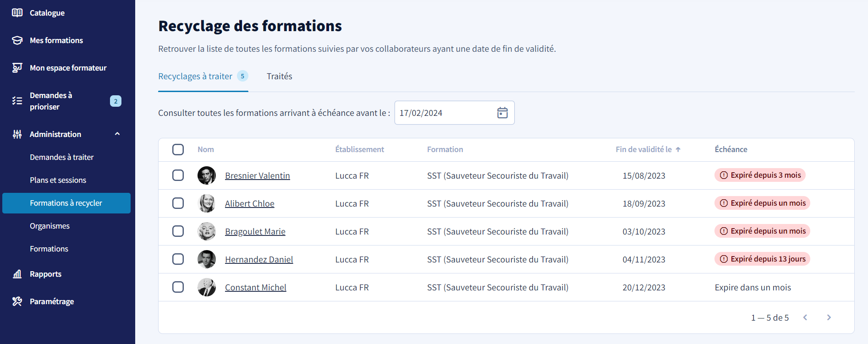Click Bresnier Valentin's avatar photo
This screenshot has width=868, height=344.
click(207, 175)
